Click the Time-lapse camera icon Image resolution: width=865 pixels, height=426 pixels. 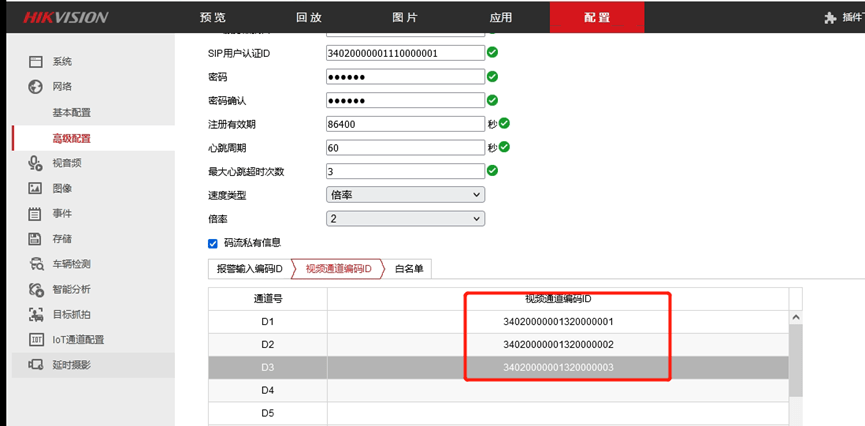click(36, 365)
